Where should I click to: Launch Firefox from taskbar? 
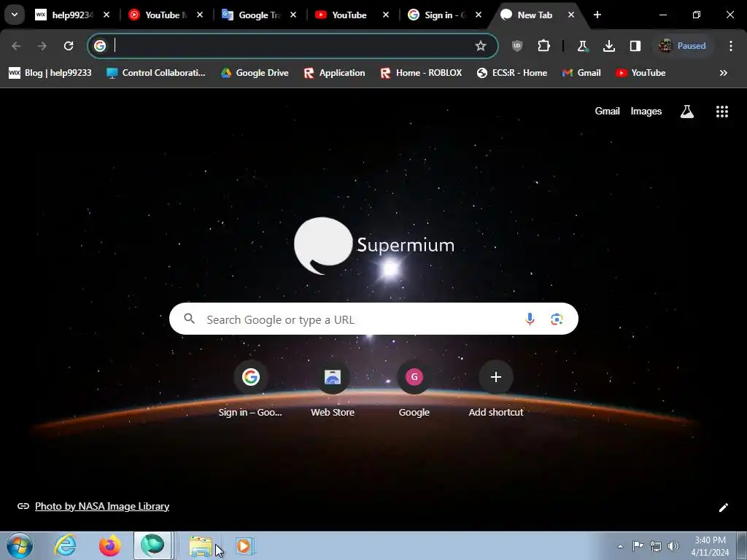pos(109,545)
